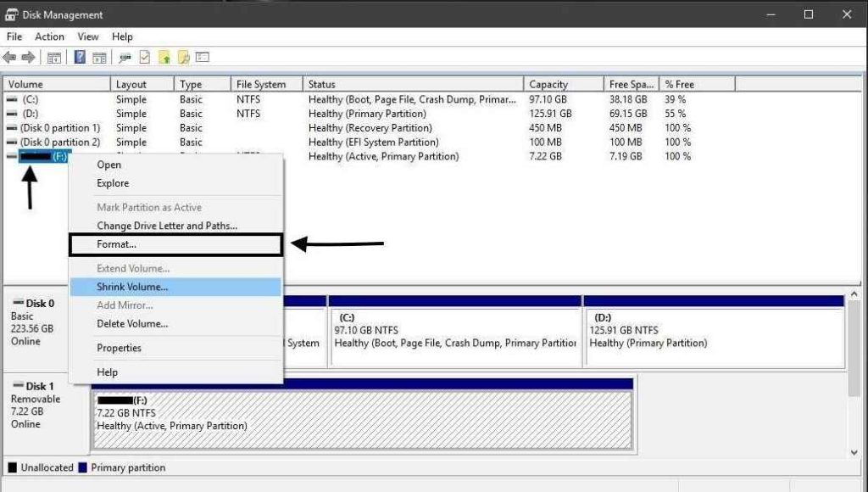Click the blue Help question mark icon
Image resolution: width=868 pixels, height=492 pixels.
tap(80, 58)
